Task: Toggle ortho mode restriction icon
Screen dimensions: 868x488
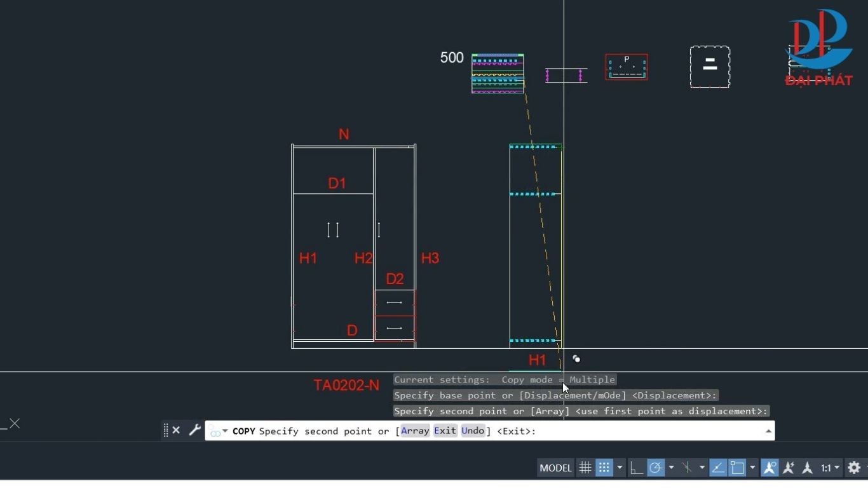Action: click(x=636, y=468)
